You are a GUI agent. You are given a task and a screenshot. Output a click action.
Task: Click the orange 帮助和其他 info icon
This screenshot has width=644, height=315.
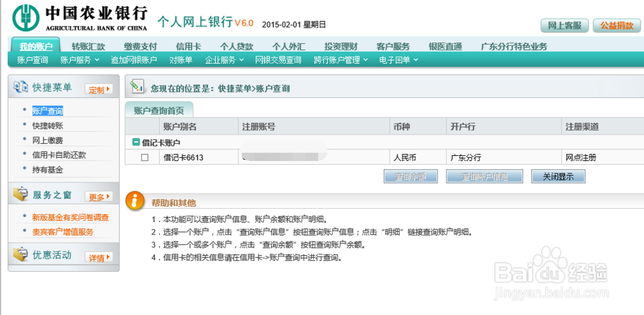pyautogui.click(x=135, y=202)
